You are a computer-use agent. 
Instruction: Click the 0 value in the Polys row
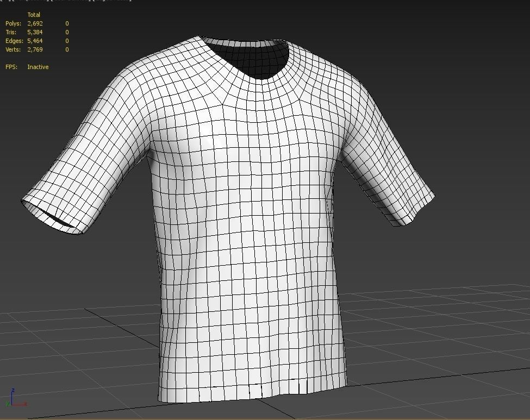coord(67,24)
